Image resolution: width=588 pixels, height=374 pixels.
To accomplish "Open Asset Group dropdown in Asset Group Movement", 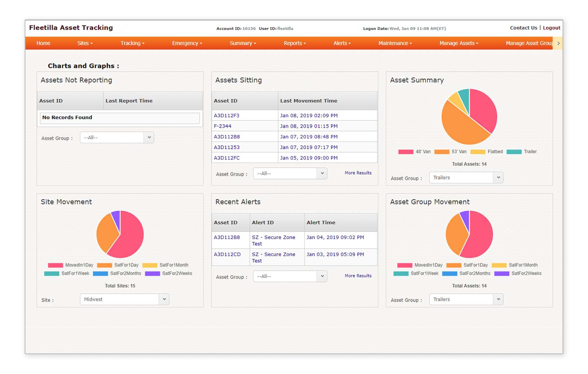I will pos(466,299).
